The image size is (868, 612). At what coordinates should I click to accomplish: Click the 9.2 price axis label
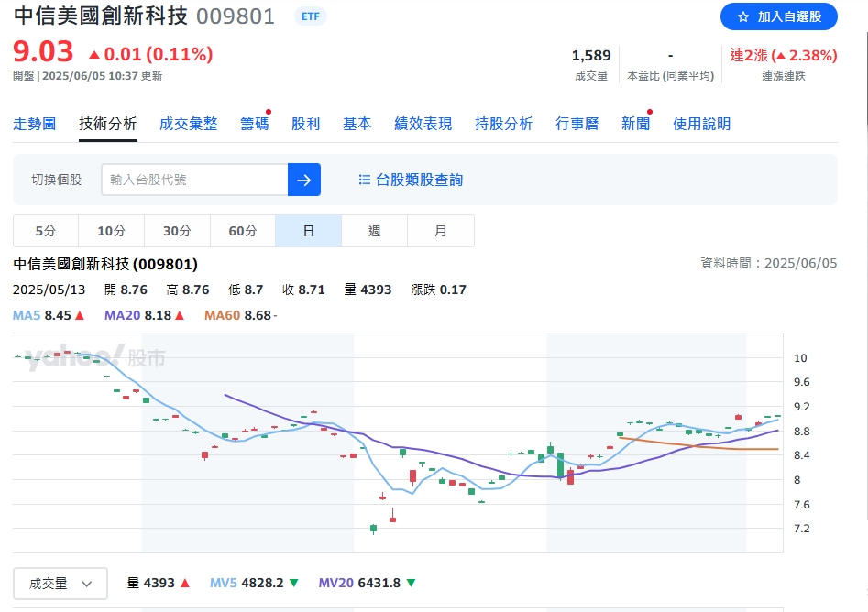801,407
